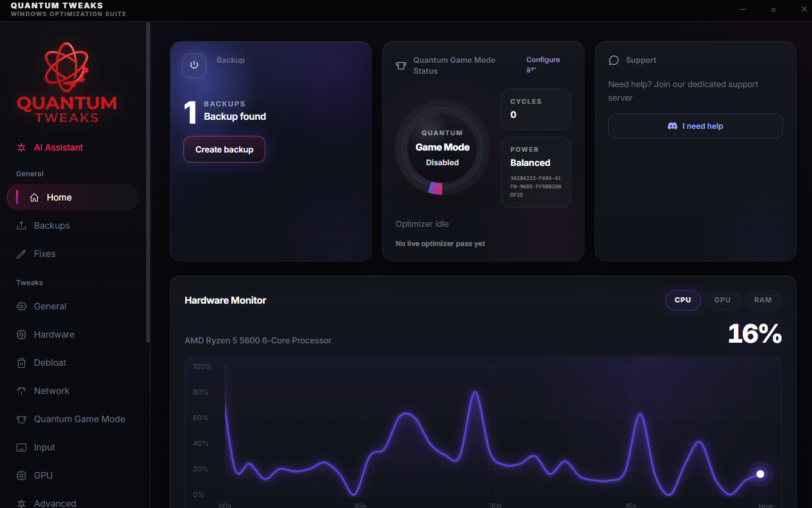Screen dimensions: 812x508
Task: Click the Game Mode Disabled dial
Action: pos(442,149)
